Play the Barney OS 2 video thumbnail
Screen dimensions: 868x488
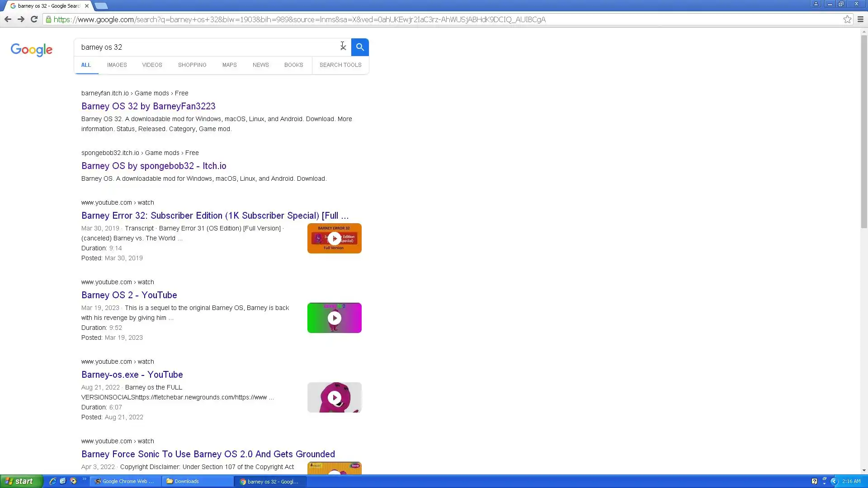click(x=334, y=318)
